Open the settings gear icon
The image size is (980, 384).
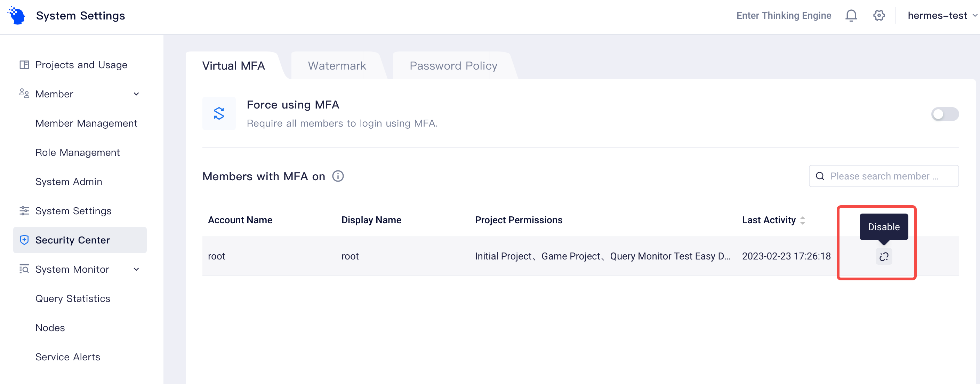[x=879, y=16]
